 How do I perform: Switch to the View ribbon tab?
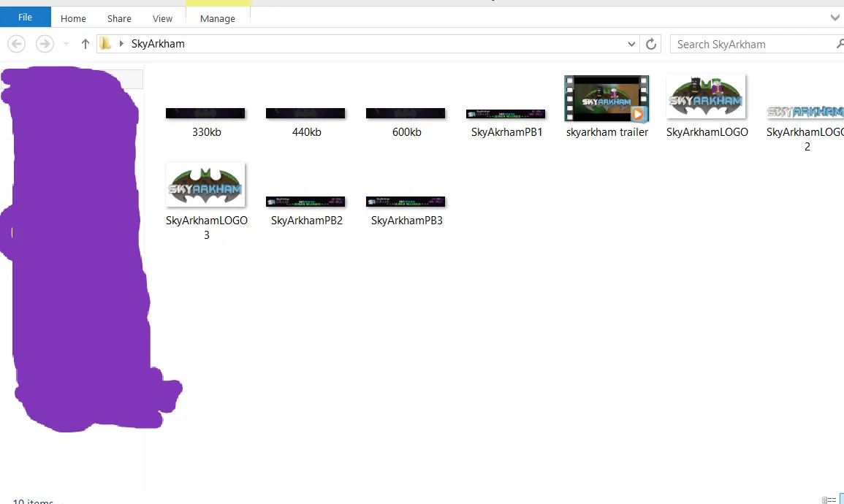(x=162, y=18)
